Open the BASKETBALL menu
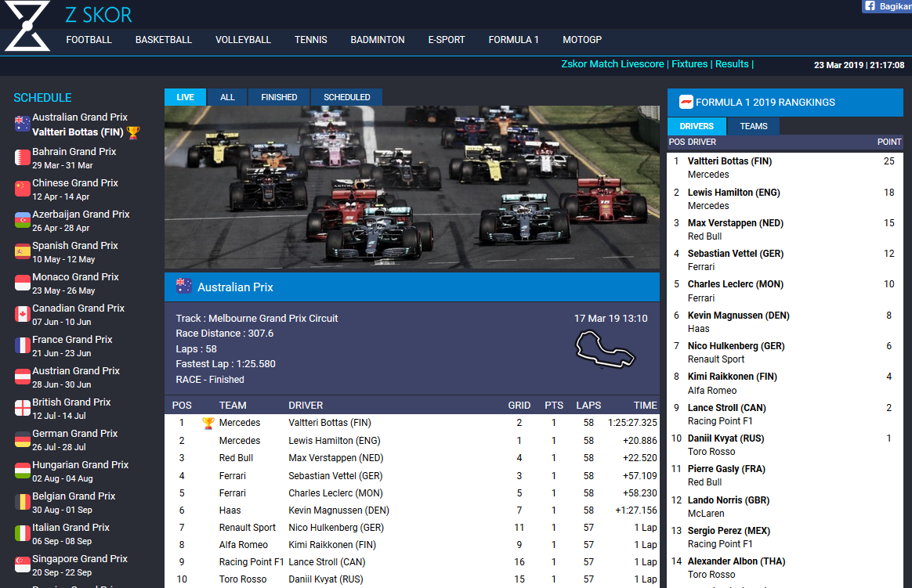 [x=164, y=40]
